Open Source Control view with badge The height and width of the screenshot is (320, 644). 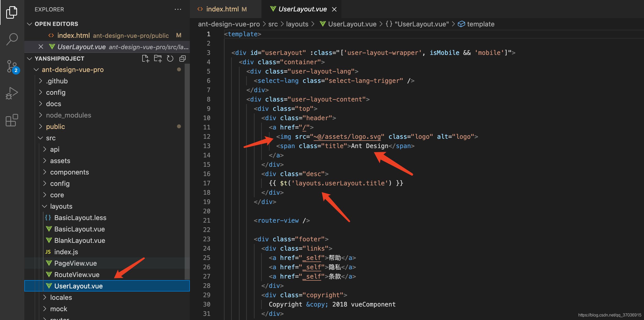[12, 67]
